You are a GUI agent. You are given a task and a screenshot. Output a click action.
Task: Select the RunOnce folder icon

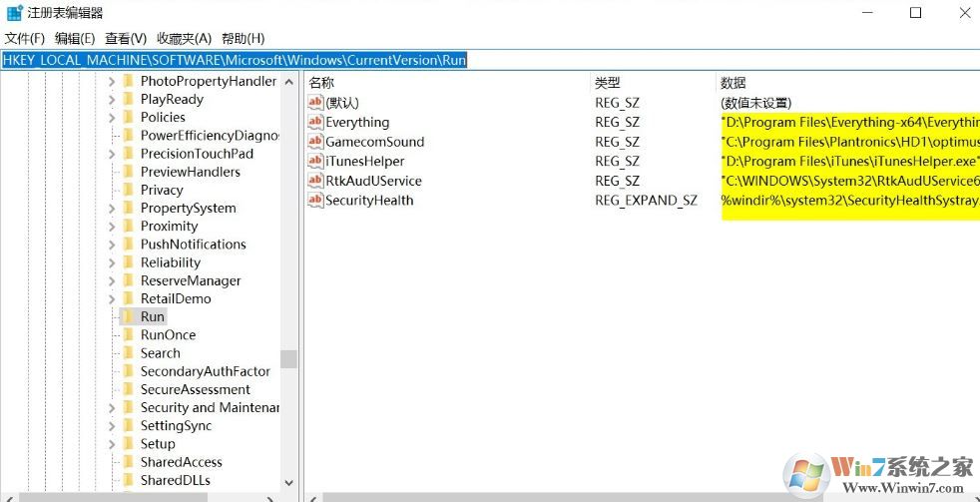[x=128, y=334]
